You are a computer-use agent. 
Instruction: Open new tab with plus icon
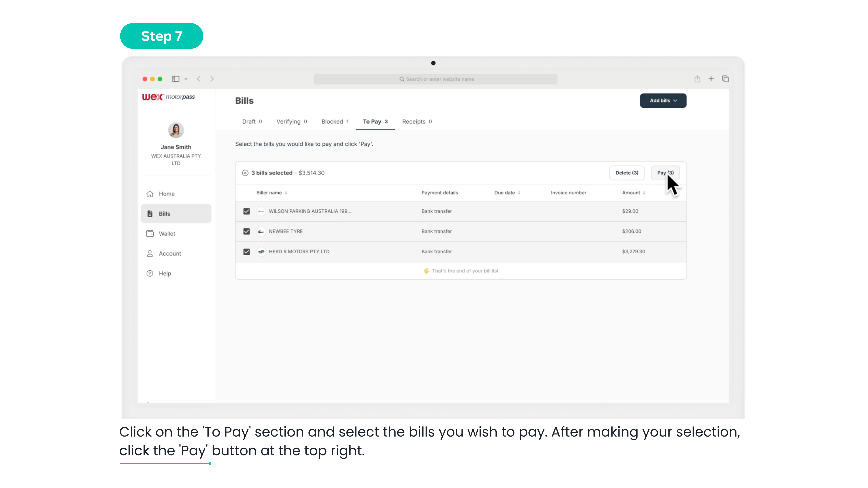coord(711,79)
